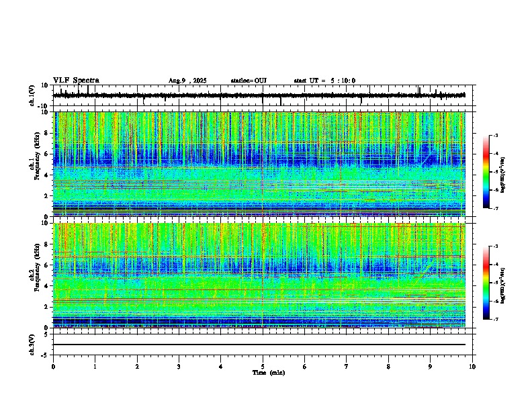Image resolution: width=532 pixels, height=411 pixels.
Task: Click the ch.1(V) waveform trace panel
Action: coord(263,95)
